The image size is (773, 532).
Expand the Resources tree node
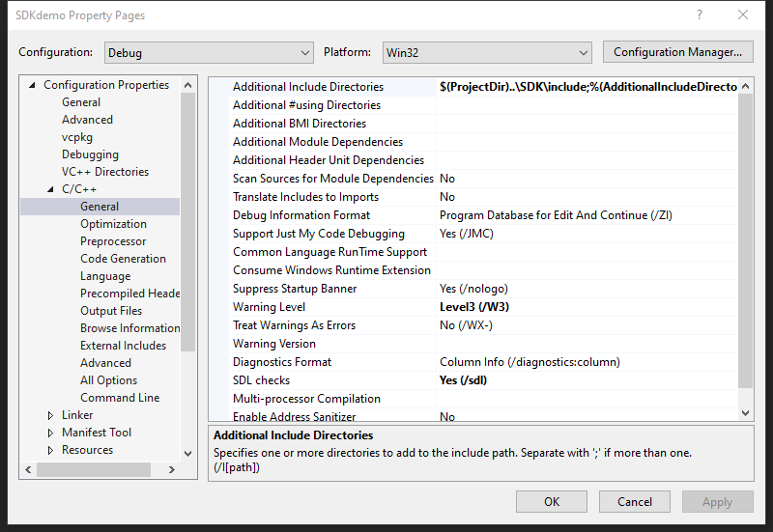tap(51, 450)
